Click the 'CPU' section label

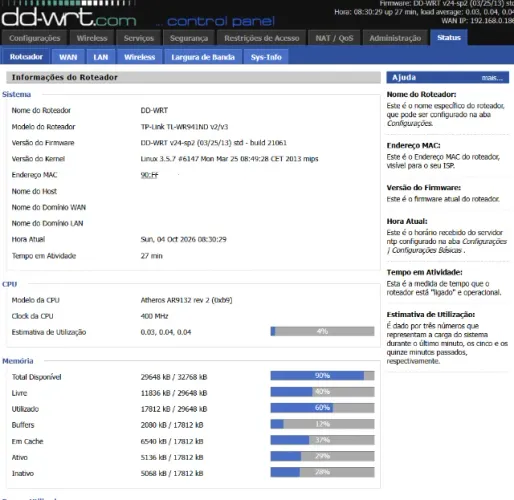tap(9, 284)
